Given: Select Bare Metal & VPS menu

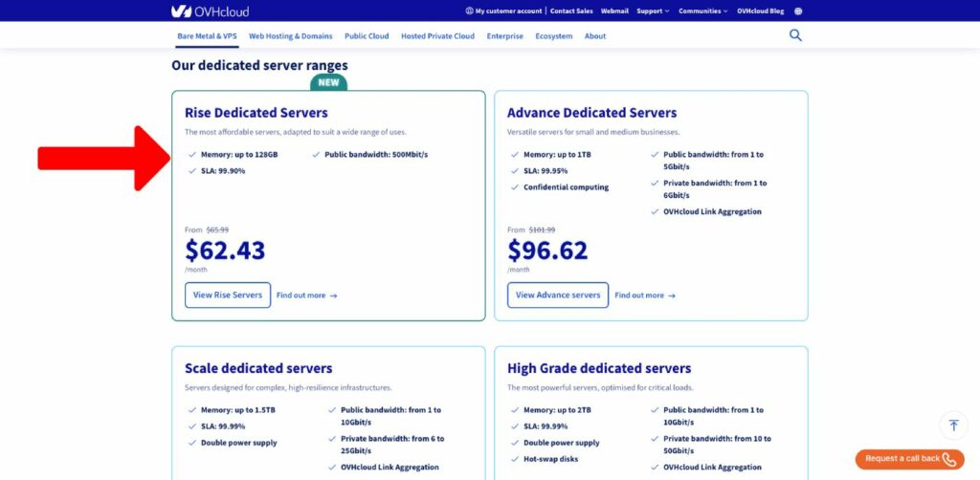Looking at the screenshot, I should coord(207,36).
